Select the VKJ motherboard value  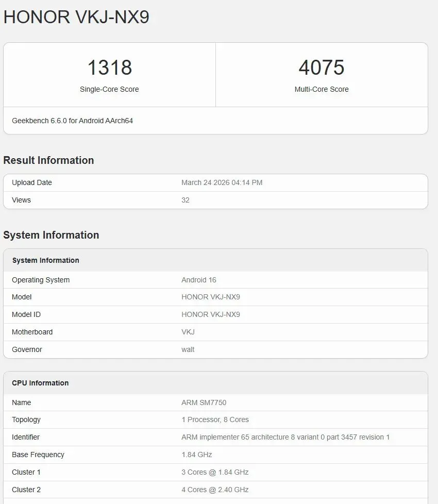pos(188,332)
